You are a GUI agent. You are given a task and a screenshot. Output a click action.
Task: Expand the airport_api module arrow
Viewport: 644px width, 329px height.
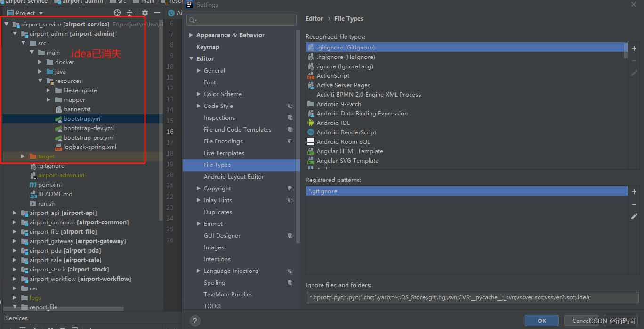[15, 213]
